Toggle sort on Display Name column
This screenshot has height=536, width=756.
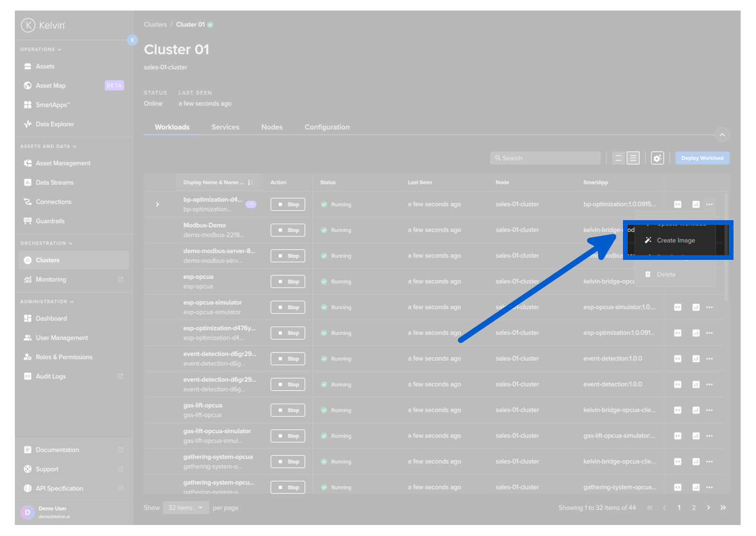click(x=250, y=182)
